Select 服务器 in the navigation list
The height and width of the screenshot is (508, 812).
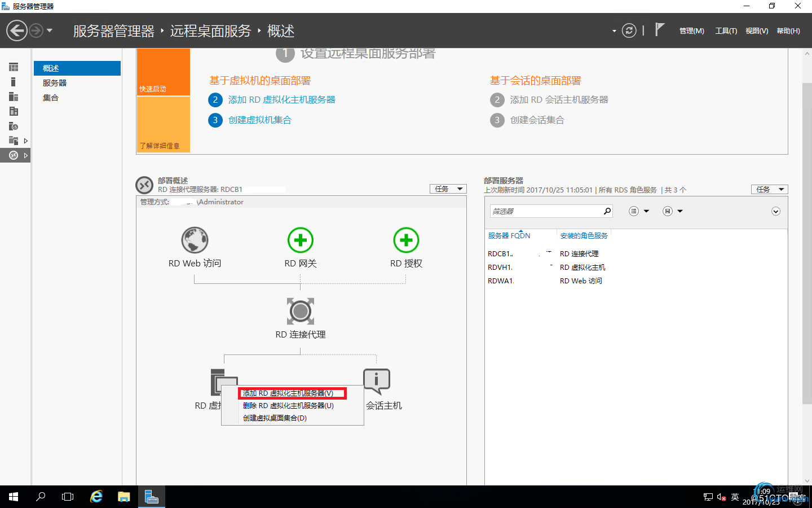77,83
